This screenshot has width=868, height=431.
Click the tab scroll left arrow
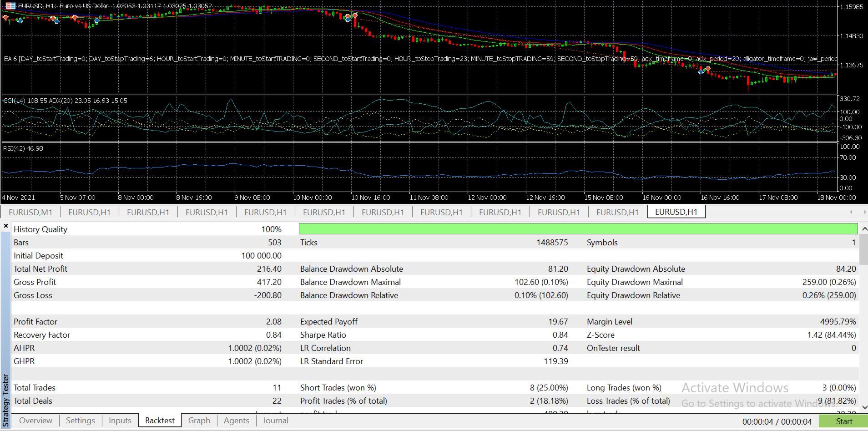click(851, 212)
